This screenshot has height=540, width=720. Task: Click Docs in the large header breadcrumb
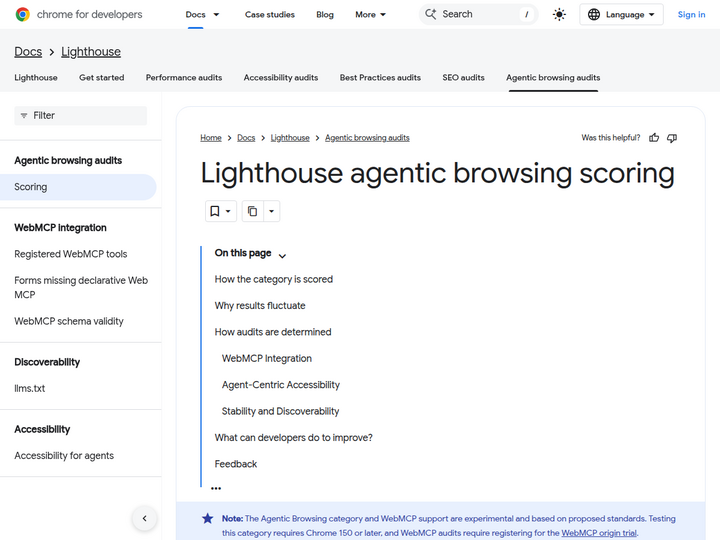tap(28, 52)
